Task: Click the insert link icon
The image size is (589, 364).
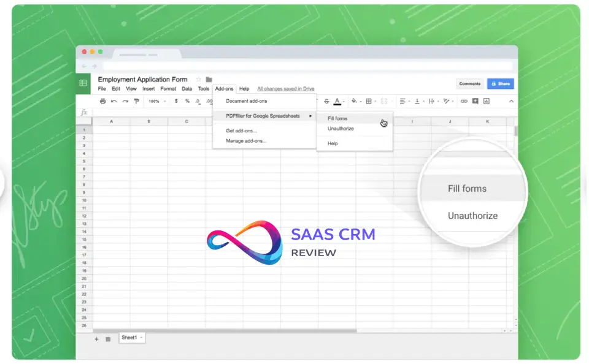Action: click(x=464, y=101)
